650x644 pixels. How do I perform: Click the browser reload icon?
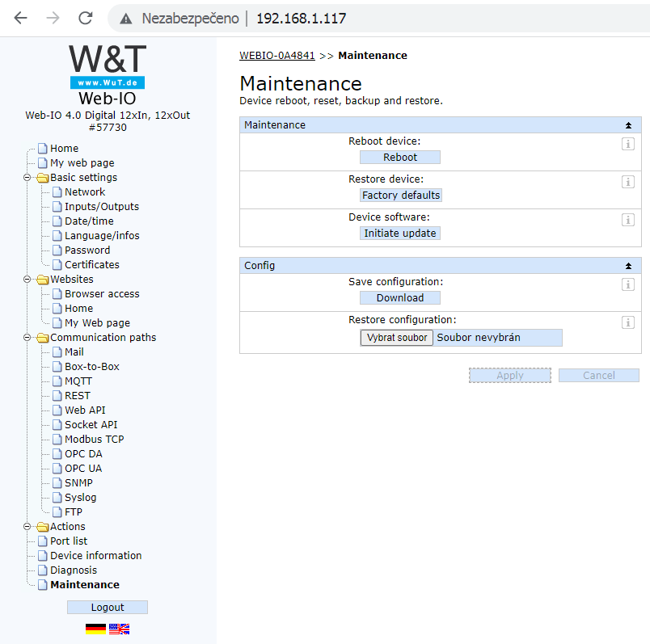[x=84, y=18]
